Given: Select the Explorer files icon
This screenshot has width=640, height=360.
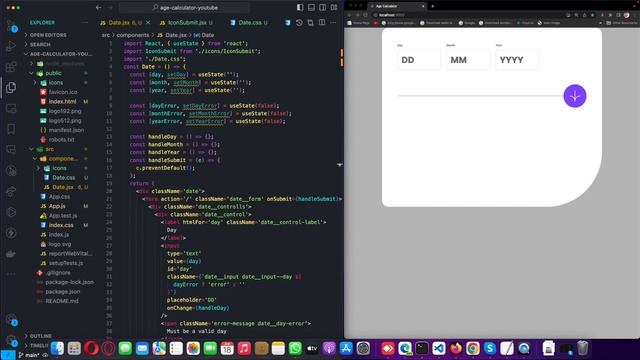Looking at the screenshot, I should point(11,87).
